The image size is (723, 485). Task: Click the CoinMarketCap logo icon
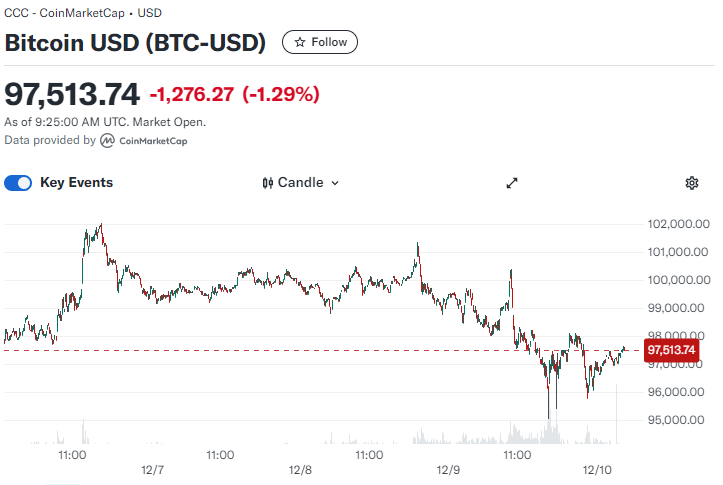tap(107, 141)
